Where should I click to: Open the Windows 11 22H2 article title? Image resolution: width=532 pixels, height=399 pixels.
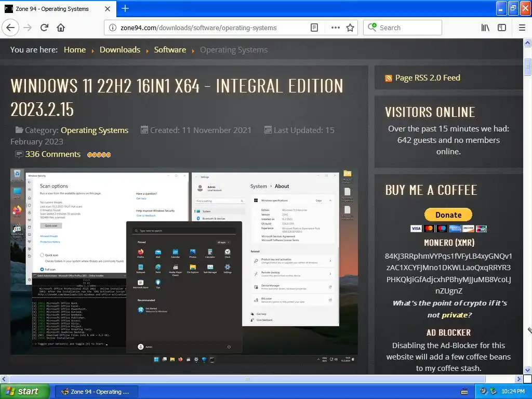(177, 97)
